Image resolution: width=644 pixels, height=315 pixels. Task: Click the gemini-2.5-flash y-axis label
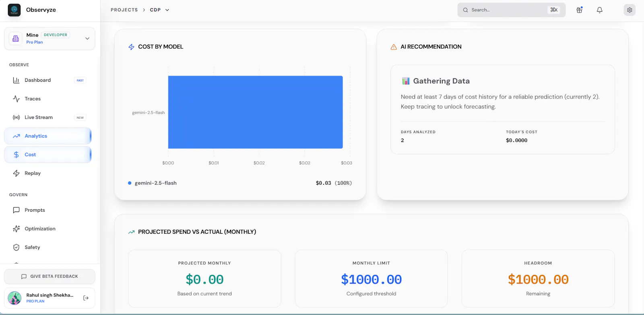click(x=149, y=113)
